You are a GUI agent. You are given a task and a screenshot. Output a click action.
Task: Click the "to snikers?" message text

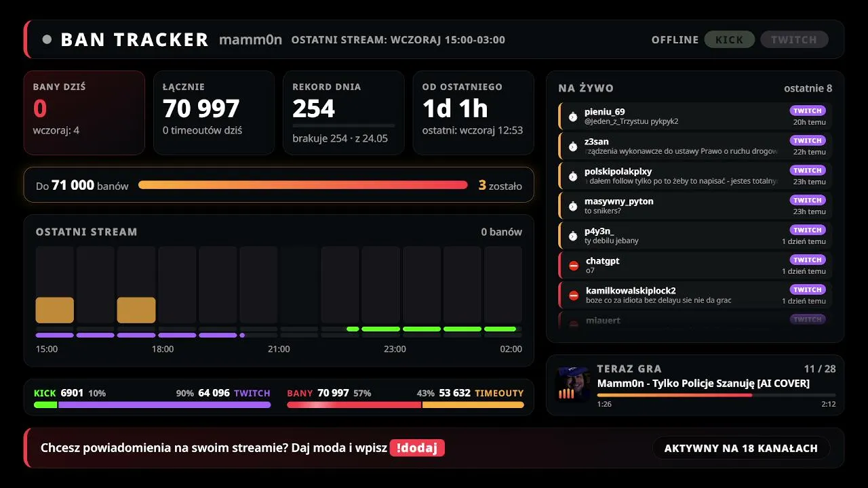(x=603, y=211)
